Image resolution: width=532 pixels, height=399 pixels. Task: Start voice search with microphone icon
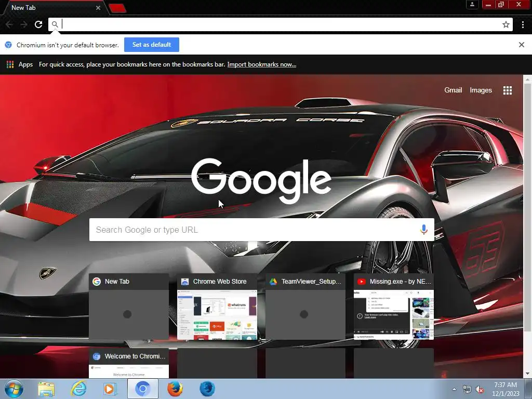[423, 230]
